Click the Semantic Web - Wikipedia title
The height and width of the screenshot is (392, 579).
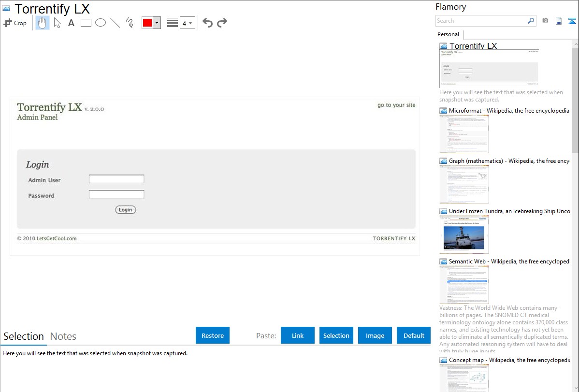[x=509, y=261]
